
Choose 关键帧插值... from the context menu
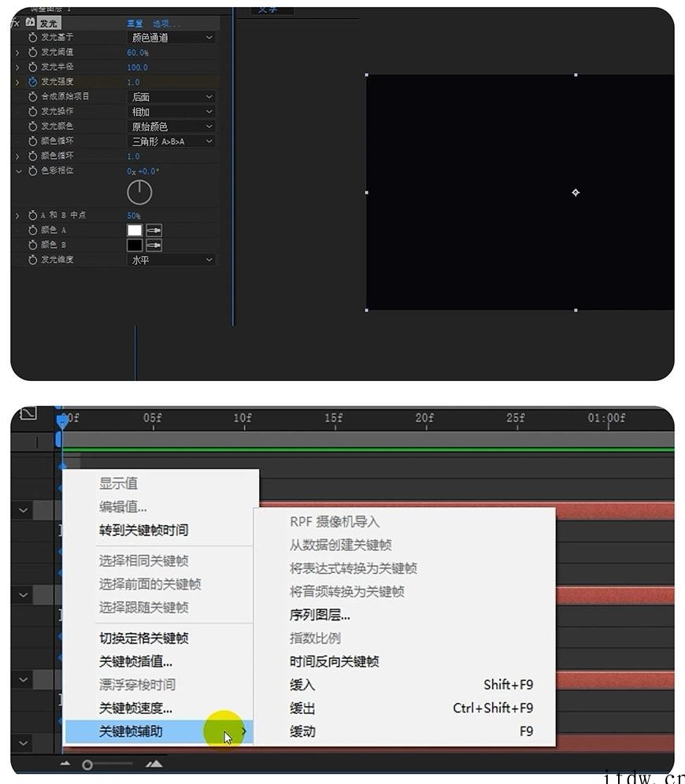coord(160,661)
